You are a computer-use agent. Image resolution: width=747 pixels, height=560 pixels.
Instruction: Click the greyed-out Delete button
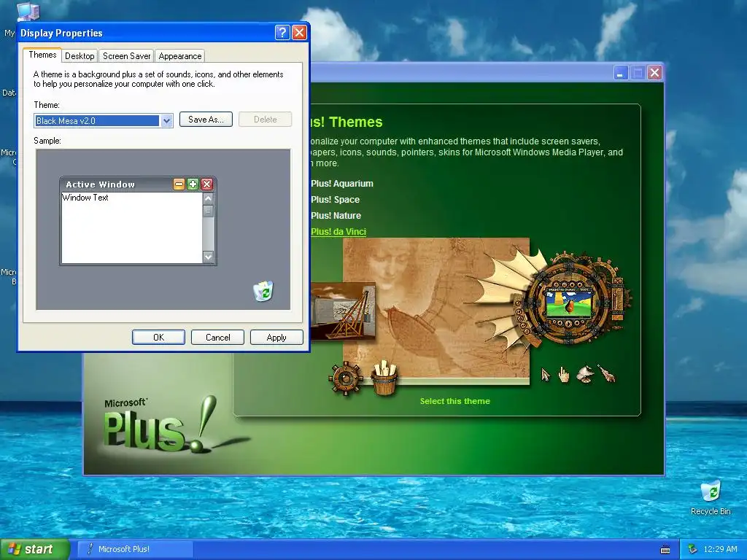[x=265, y=120]
